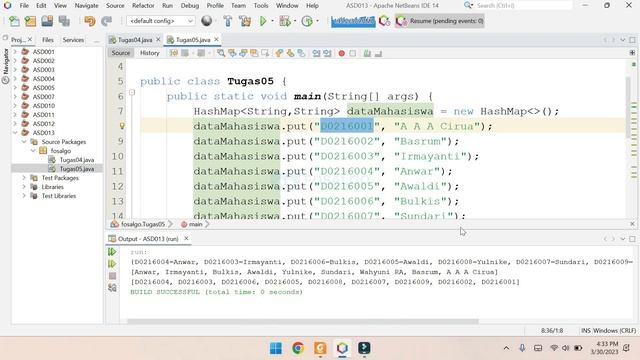Open the Refactor menu
640x360 pixels.
(143, 6)
